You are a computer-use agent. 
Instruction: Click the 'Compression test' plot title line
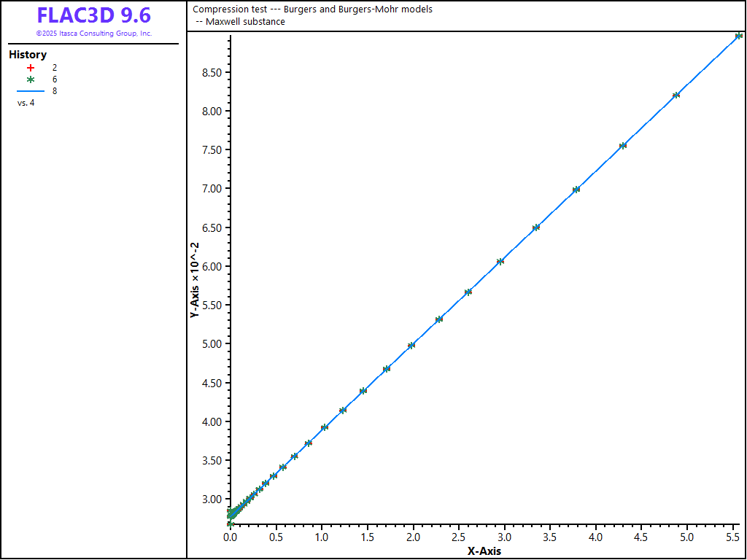pyautogui.click(x=312, y=9)
